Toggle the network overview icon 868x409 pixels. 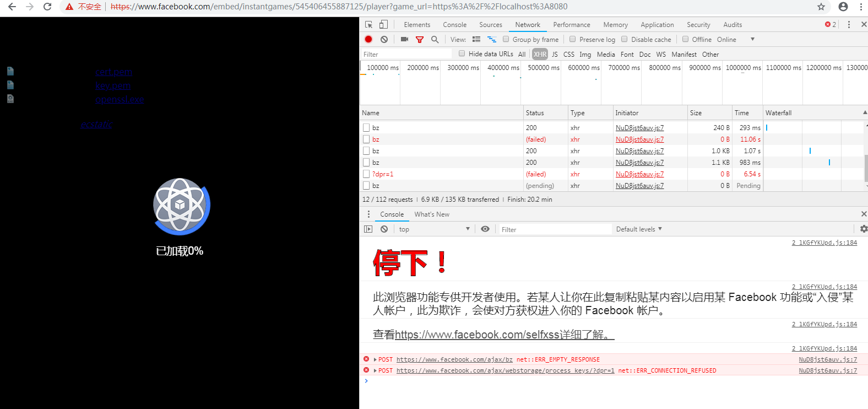coord(492,39)
